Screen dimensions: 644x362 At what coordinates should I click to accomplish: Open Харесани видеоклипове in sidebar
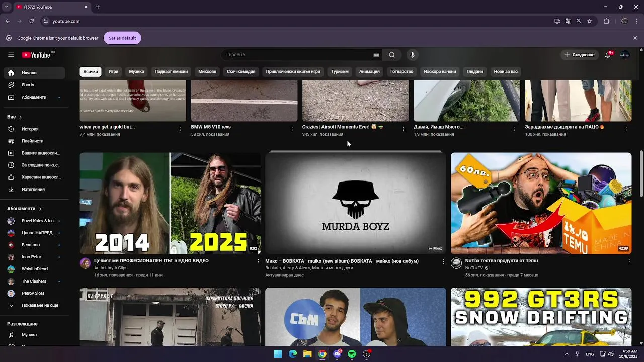(x=34, y=177)
